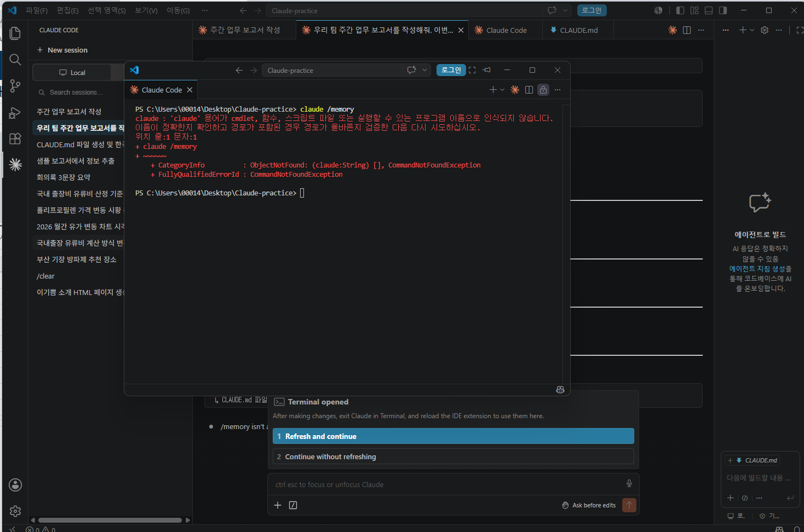
Task: Toggle editor group lock in floating window
Action: pyautogui.click(x=543, y=90)
